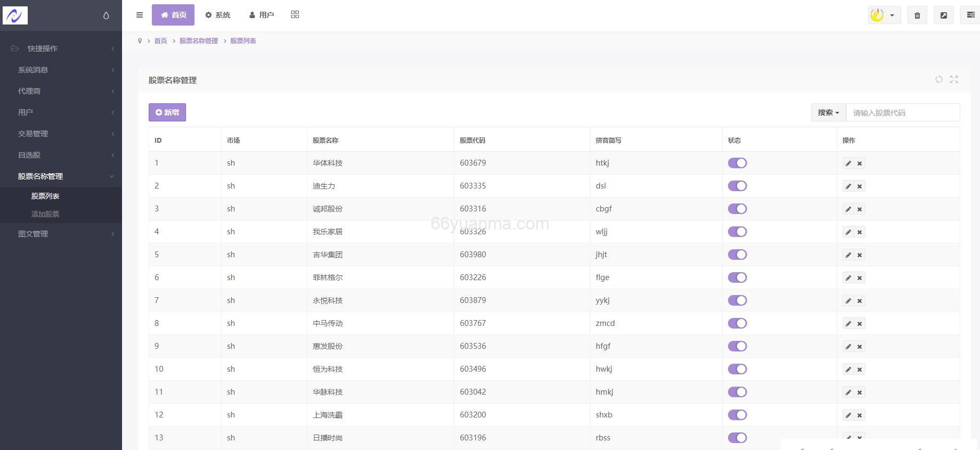Toggle status switch for 恒为科技

point(738,369)
